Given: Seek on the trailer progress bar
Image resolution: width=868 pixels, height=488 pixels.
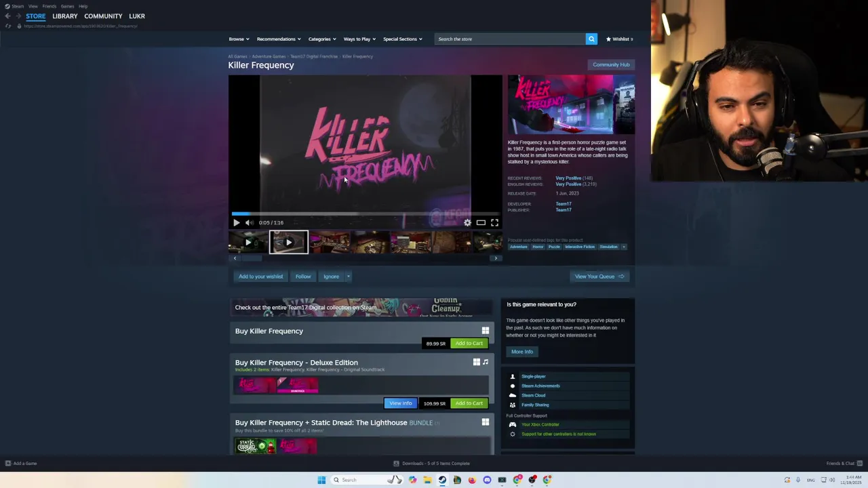Looking at the screenshot, I should point(365,213).
